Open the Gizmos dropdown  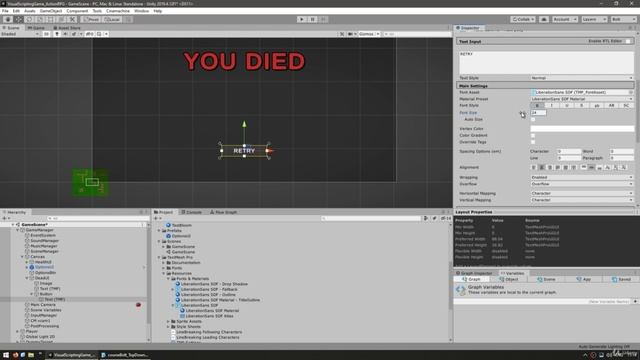(x=368, y=34)
